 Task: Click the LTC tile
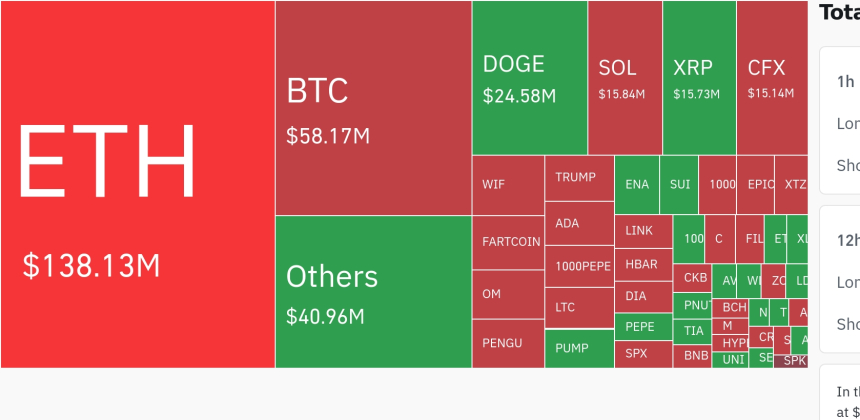579,308
